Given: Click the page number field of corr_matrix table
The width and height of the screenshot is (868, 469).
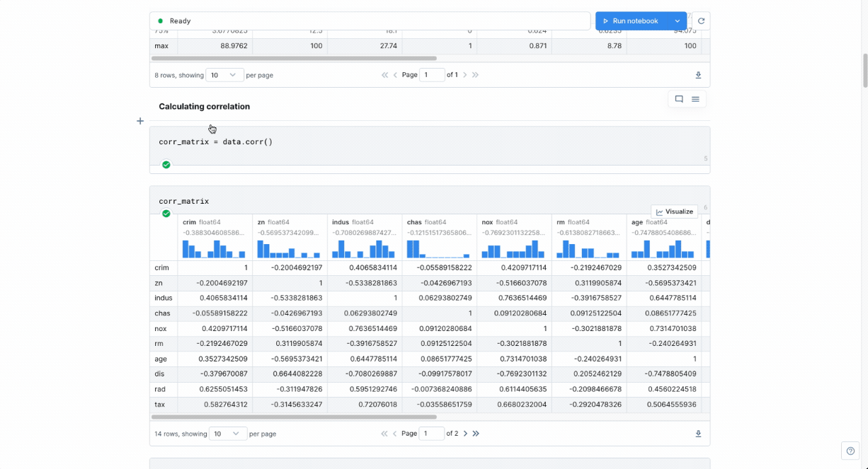Looking at the screenshot, I should pos(432,434).
